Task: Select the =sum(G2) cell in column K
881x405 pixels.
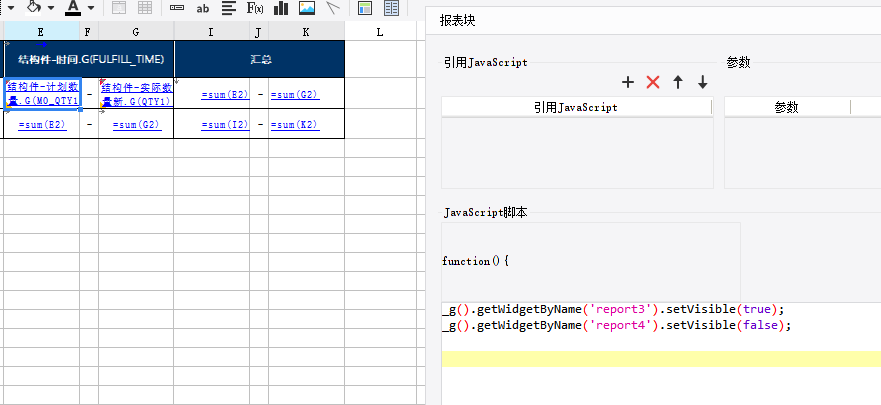Action: coord(306,93)
